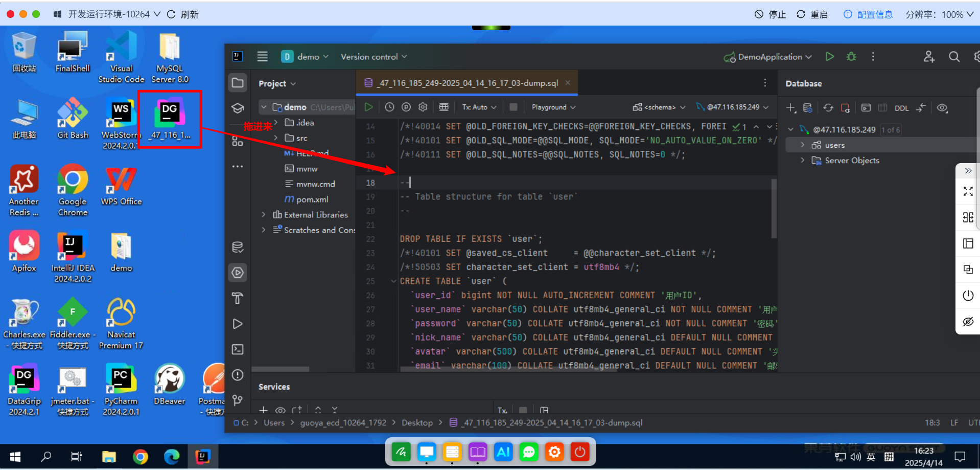This screenshot has width=980, height=470.
Task: Toggle in-editor results table icon
Action: [x=444, y=107]
